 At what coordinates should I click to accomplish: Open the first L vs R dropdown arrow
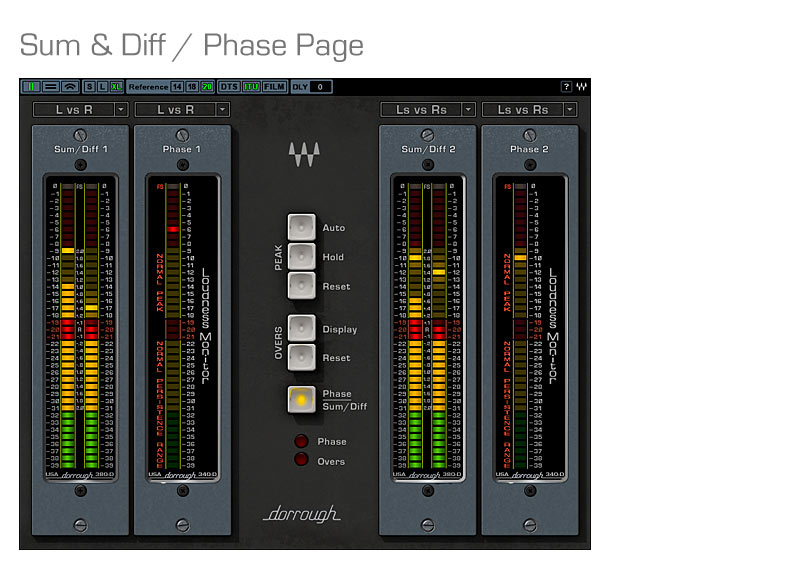click(121, 110)
